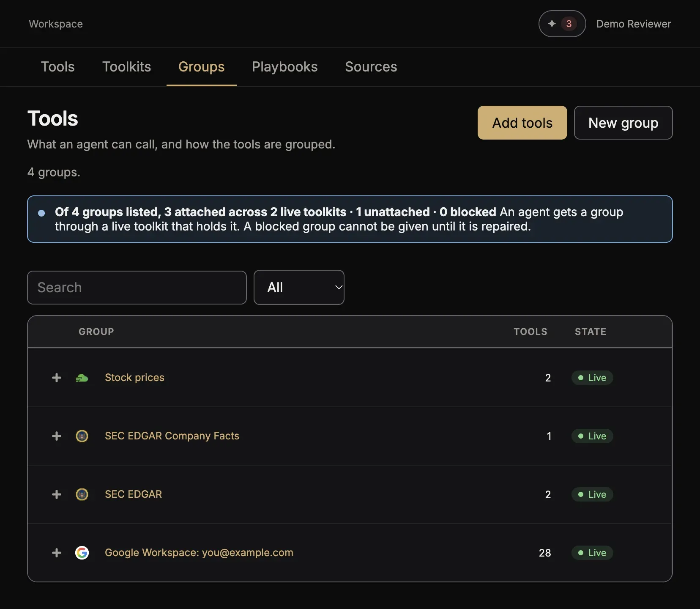Click the Google logo icon in Google Workspace row

tap(82, 553)
